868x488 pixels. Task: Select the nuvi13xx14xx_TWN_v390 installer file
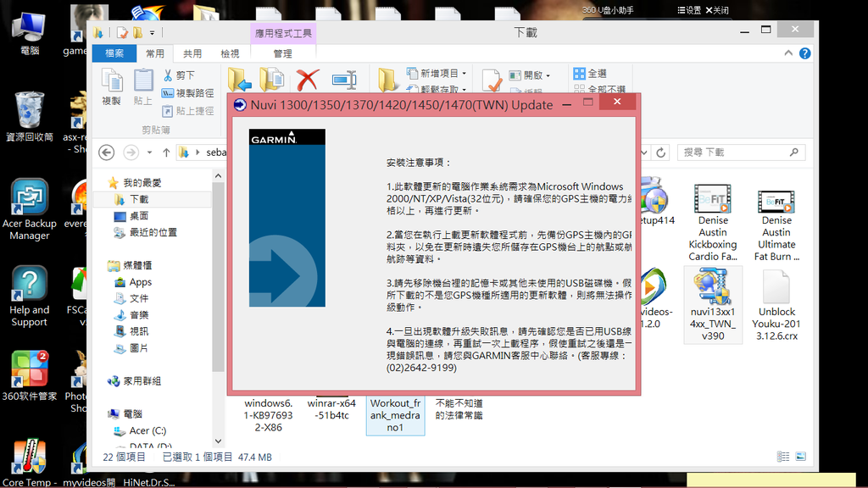pos(713,305)
